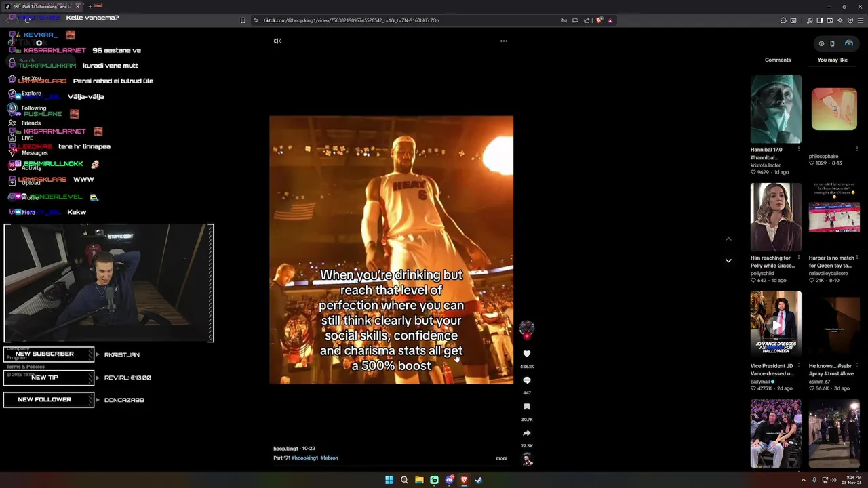Expand More in the TikTok sidebar

[x=28, y=213]
